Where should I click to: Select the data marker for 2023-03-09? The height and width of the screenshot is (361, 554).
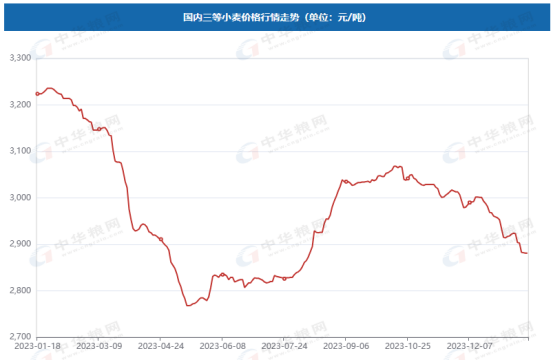(99, 129)
